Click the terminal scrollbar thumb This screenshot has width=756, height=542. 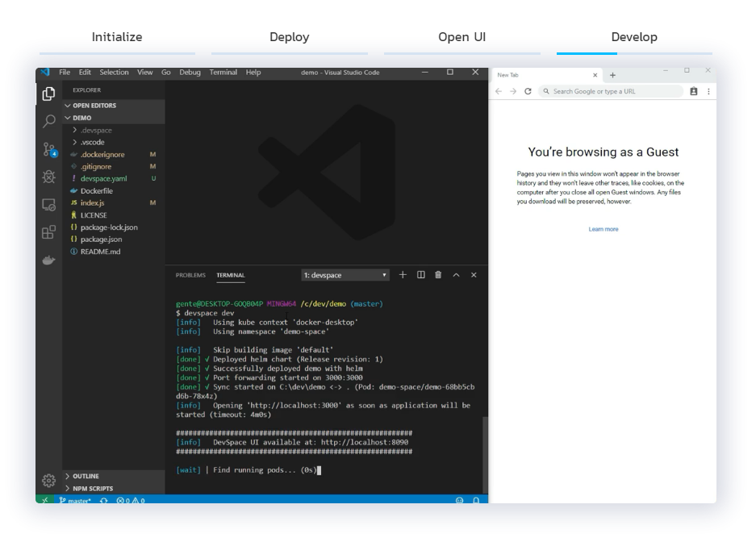[485, 455]
